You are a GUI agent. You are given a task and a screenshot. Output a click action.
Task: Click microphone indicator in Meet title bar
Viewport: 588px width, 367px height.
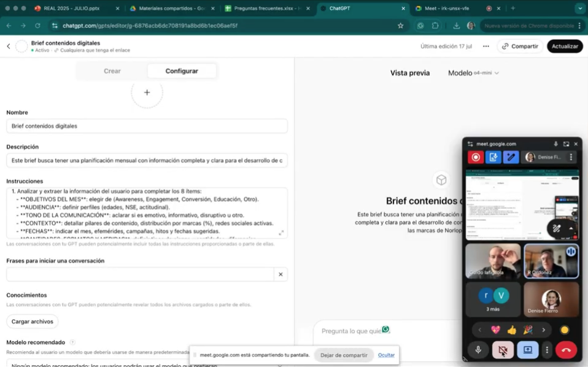pyautogui.click(x=555, y=144)
